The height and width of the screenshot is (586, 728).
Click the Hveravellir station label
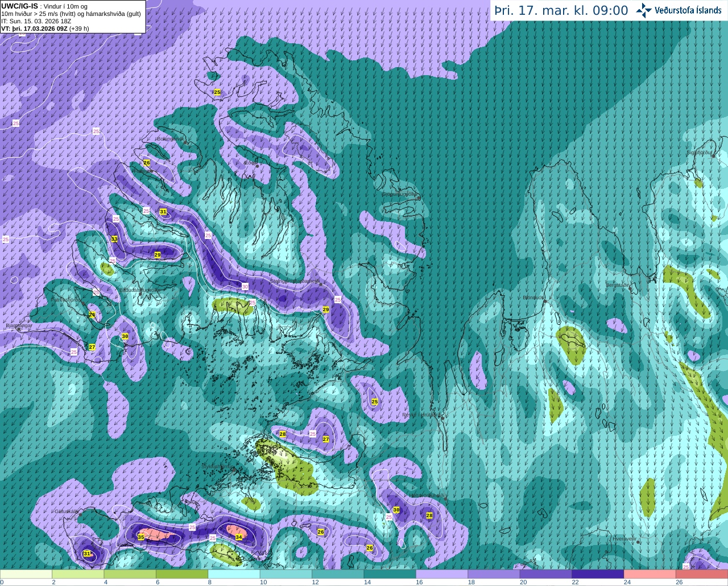624,538
